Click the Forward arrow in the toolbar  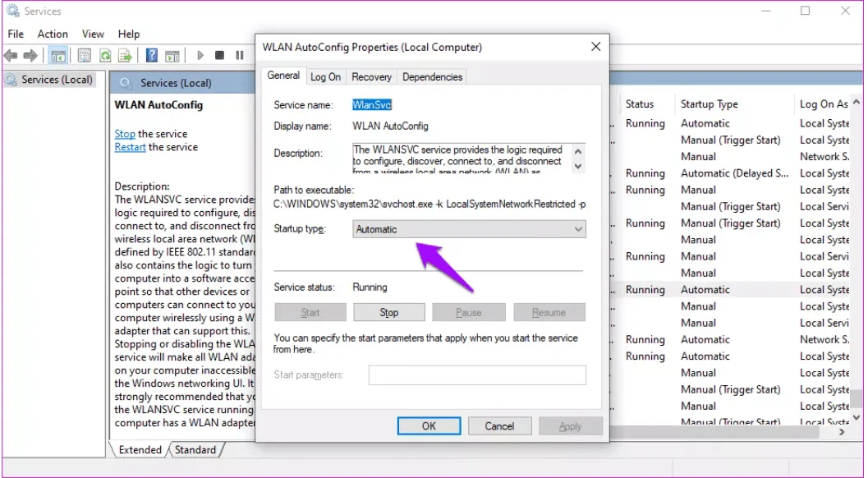pyautogui.click(x=30, y=56)
